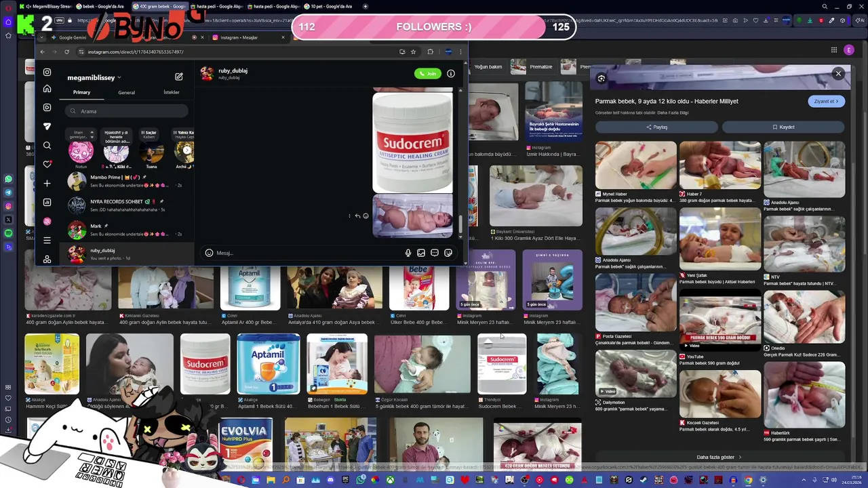The image size is (868, 488).
Task: Open new tab plus in Opera
Action: (366, 6)
